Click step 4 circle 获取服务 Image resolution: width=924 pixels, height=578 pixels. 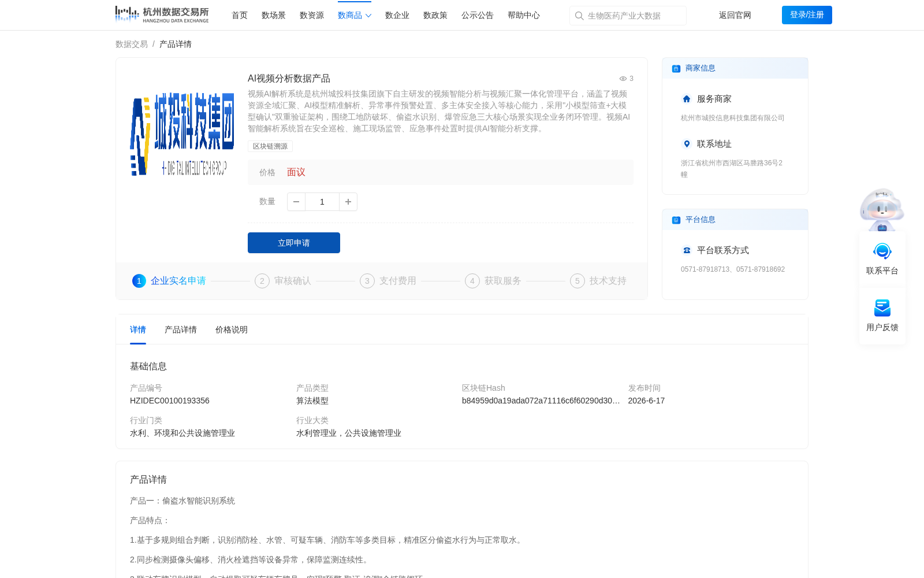pyautogui.click(x=472, y=281)
